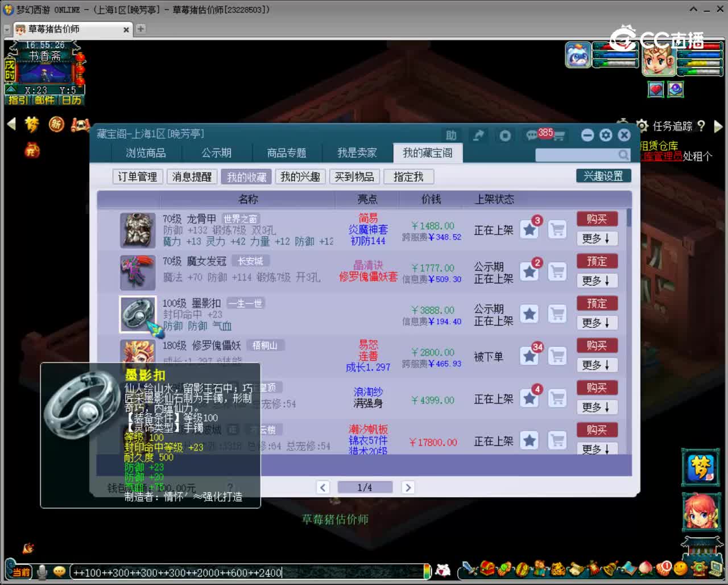Open the 指定我 sub-tab

click(408, 177)
